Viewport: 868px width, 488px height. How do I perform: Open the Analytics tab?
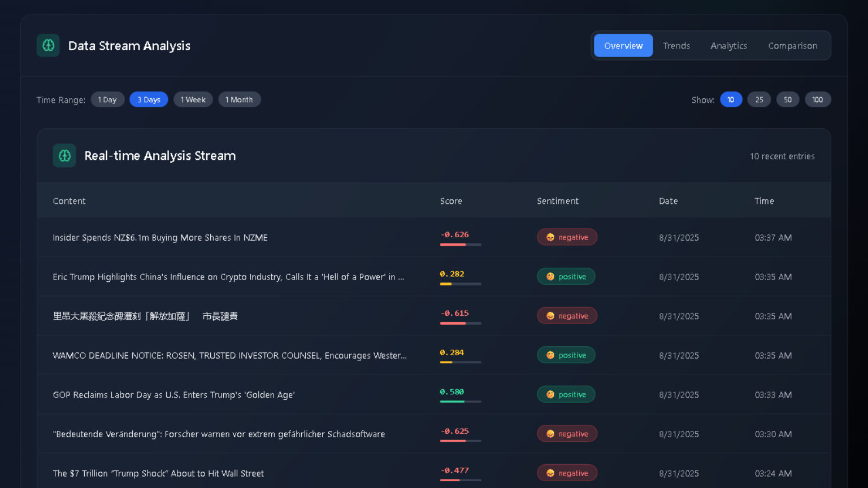728,46
